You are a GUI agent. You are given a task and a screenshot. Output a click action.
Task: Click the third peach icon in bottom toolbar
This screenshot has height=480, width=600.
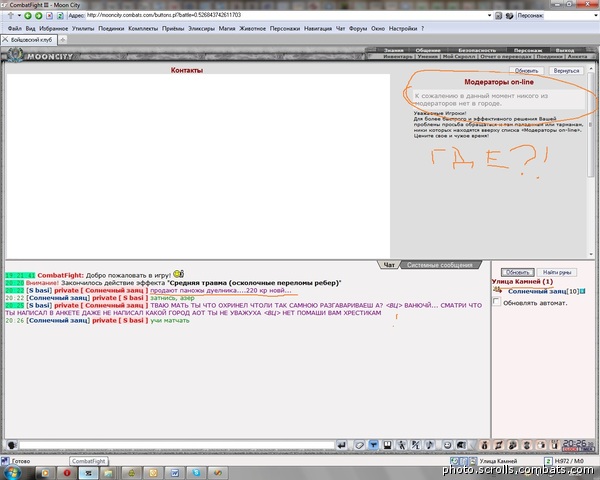(513, 445)
